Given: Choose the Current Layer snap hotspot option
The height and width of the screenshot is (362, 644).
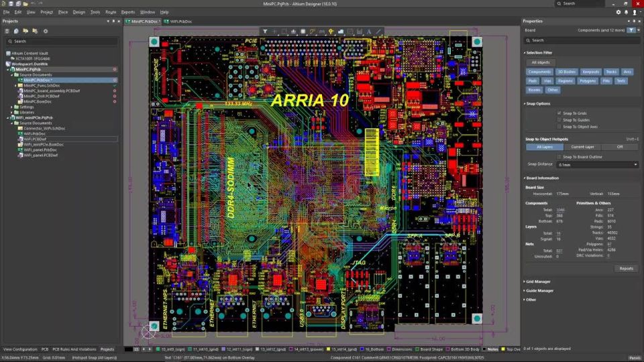Looking at the screenshot, I should (x=582, y=147).
